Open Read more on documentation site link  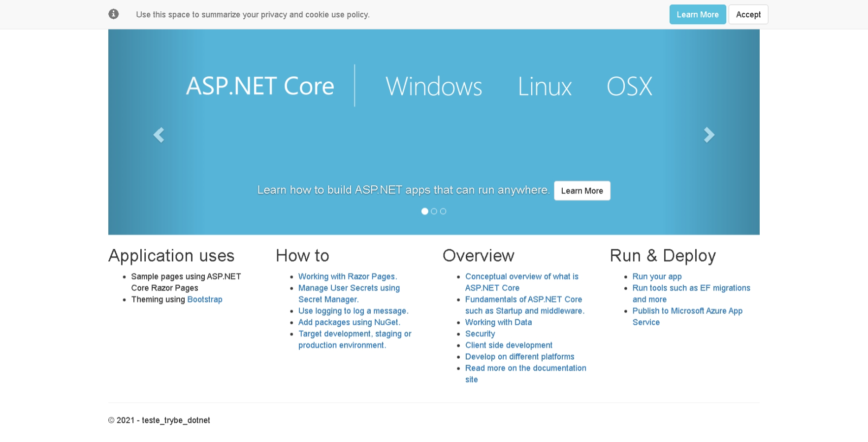pos(526,374)
